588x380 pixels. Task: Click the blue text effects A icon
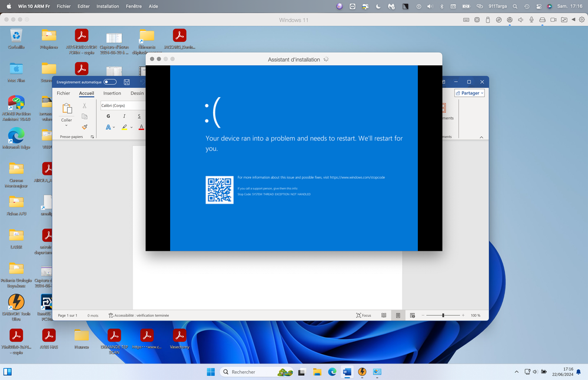pos(108,128)
